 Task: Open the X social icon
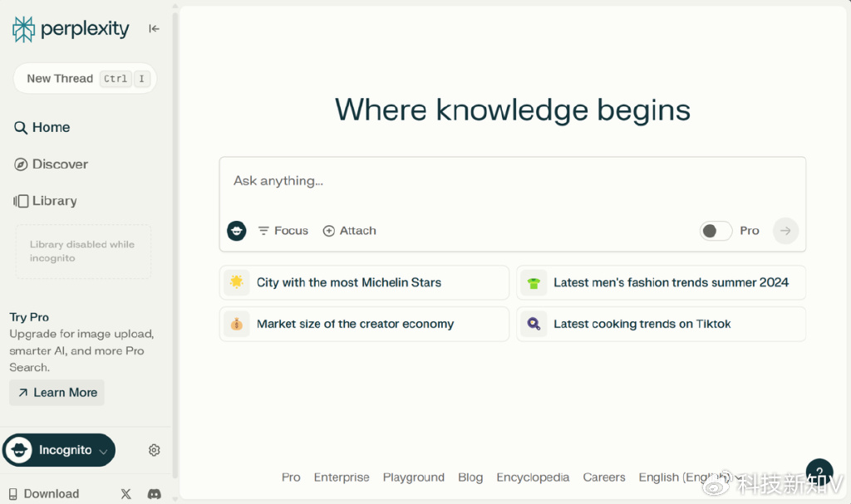pos(126,494)
